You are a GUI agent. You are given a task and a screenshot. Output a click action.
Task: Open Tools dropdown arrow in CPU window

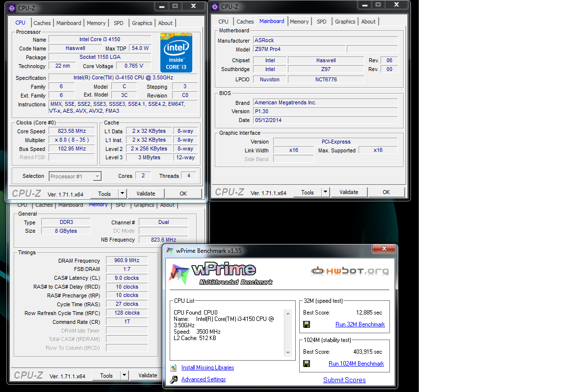click(123, 194)
